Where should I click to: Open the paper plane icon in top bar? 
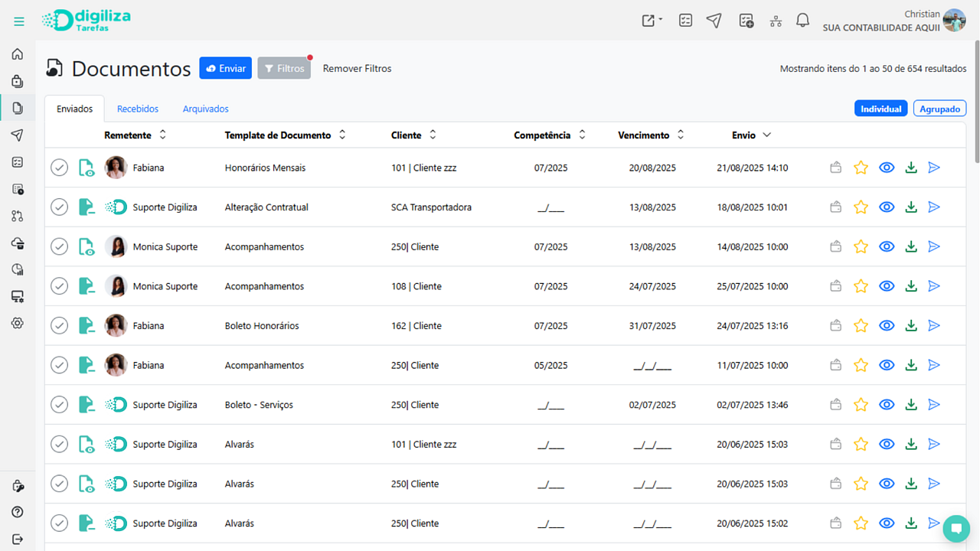[714, 21]
